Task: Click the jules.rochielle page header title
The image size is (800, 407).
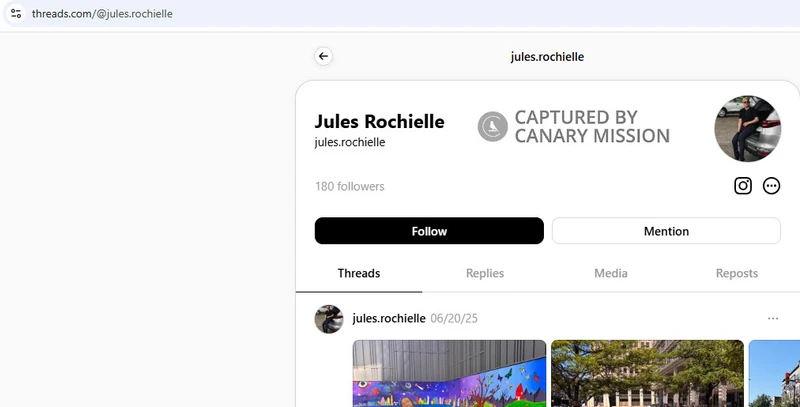Action: 547,57
